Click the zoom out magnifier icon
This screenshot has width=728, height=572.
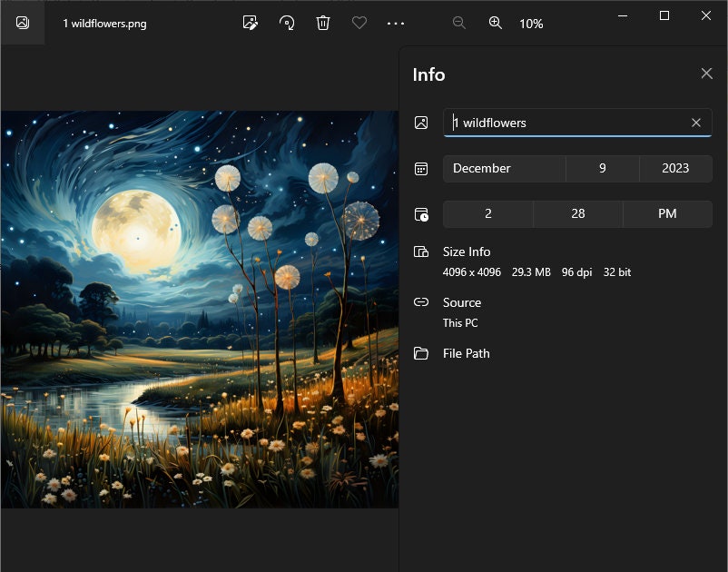459,23
